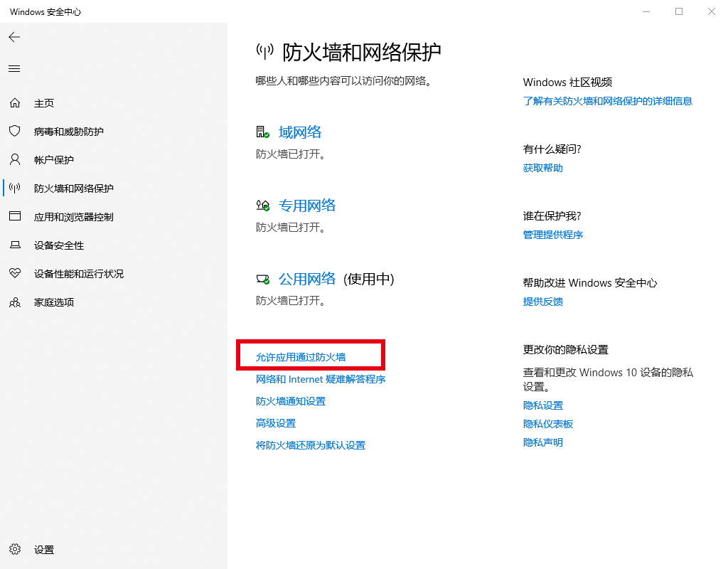Click 哪些人和哪些内容可以访问你的网络 subtitle

pyautogui.click(x=346, y=81)
